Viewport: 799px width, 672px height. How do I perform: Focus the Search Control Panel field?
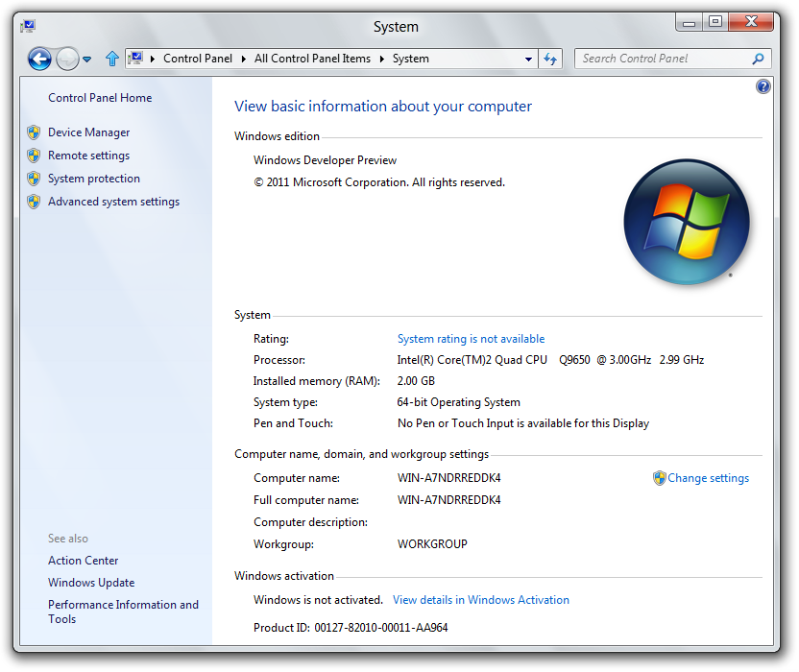(663, 59)
